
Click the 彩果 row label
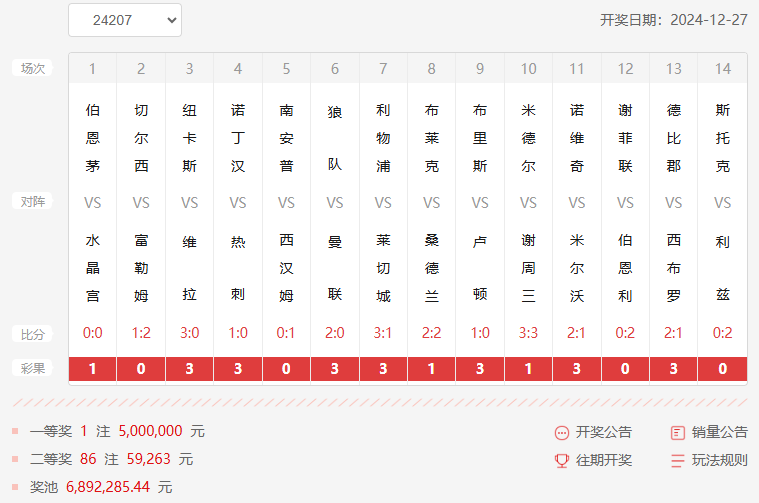click(x=32, y=368)
